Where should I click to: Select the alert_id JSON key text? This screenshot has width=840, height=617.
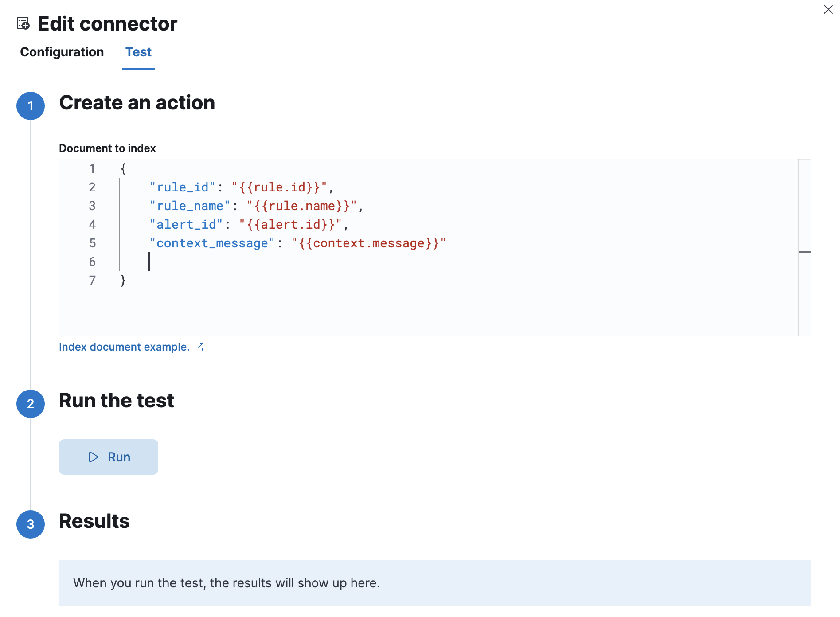pyautogui.click(x=186, y=224)
